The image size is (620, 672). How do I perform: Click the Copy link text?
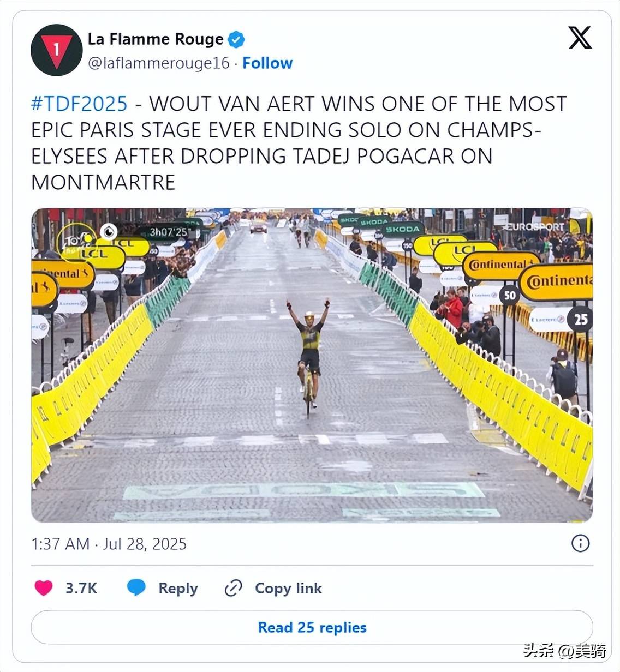pyautogui.click(x=288, y=588)
